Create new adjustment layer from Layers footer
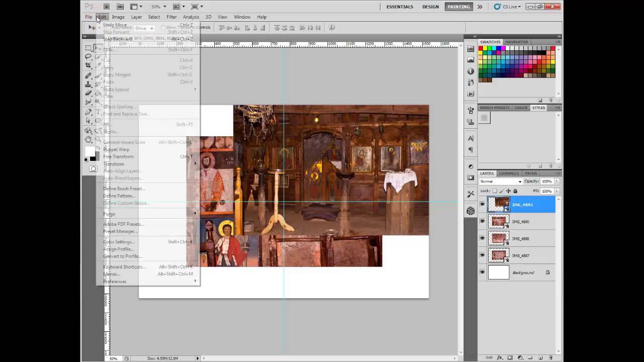The width and height of the screenshot is (644, 362). [x=520, y=357]
